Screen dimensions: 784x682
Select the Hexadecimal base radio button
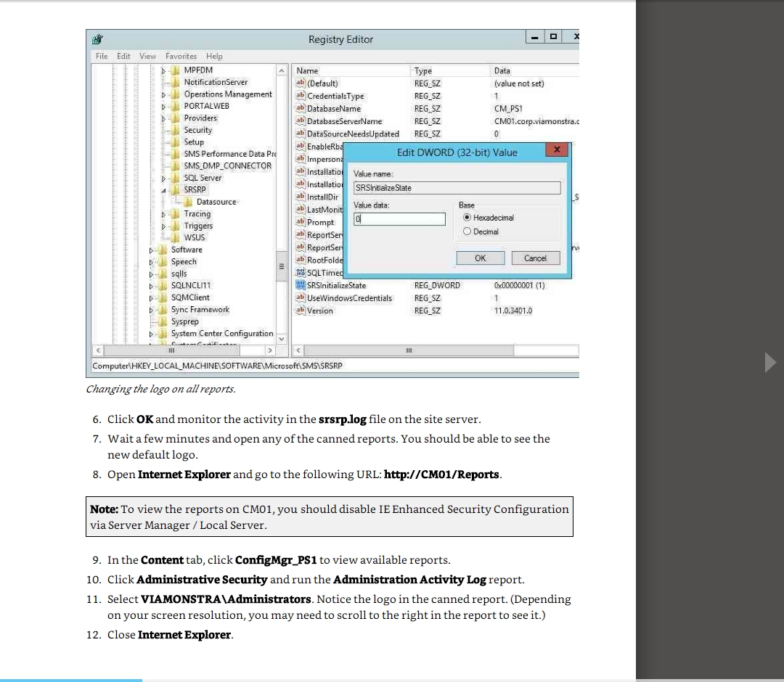466,218
